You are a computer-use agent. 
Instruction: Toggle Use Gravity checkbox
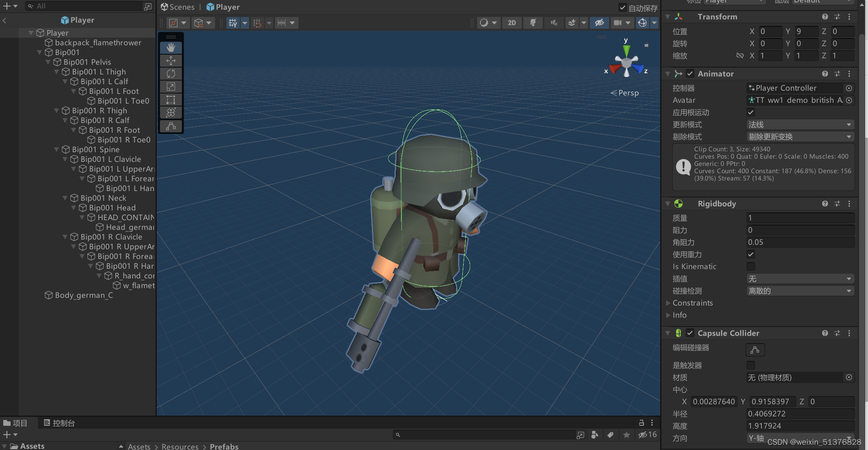click(x=751, y=254)
